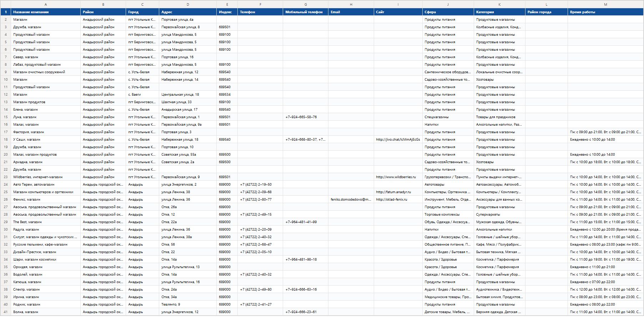Viewport: 644px width, 322px height.
Task: Select phone number +7 (42722) 2–19–50
Action: [x=260, y=185]
